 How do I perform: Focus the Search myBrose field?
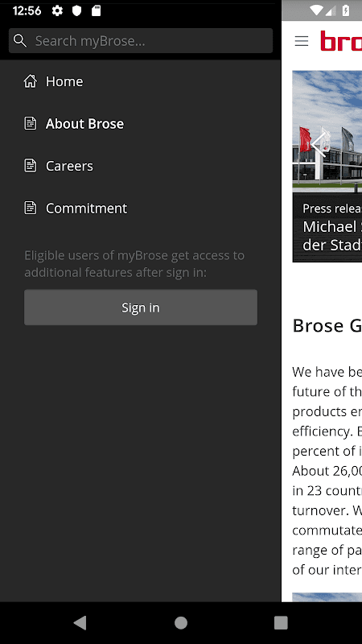(141, 41)
